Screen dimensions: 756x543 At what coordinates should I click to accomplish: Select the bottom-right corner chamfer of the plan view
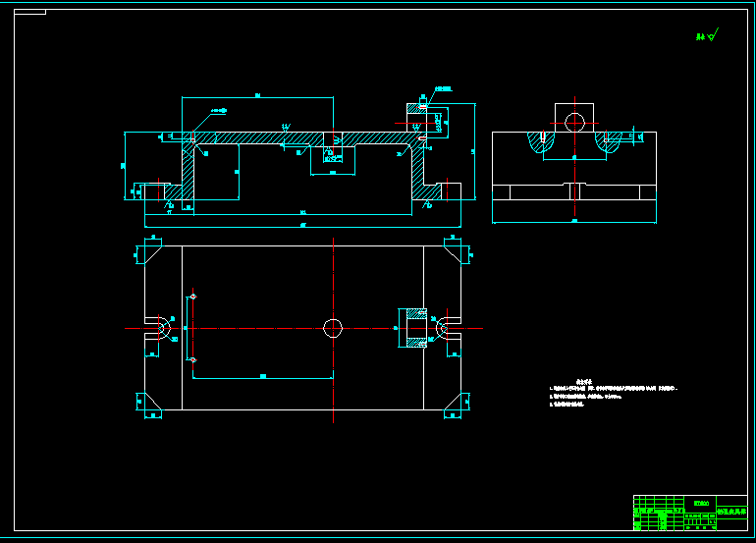[453, 402]
